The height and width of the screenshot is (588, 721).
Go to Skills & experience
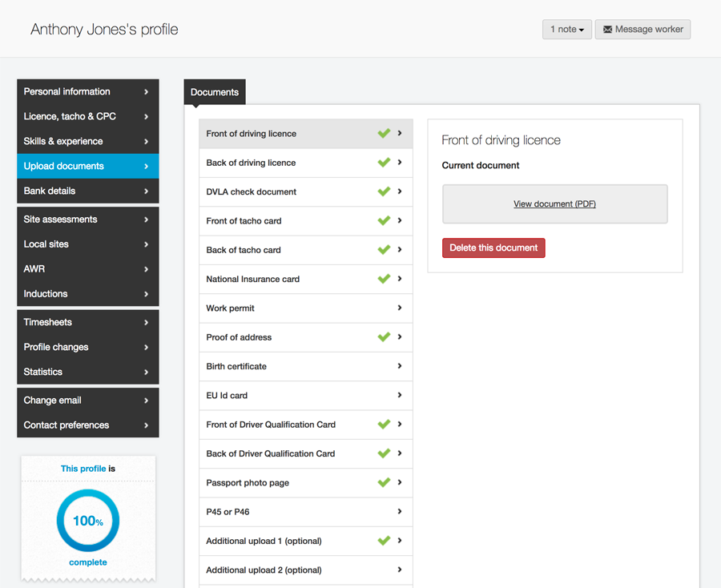click(x=88, y=141)
